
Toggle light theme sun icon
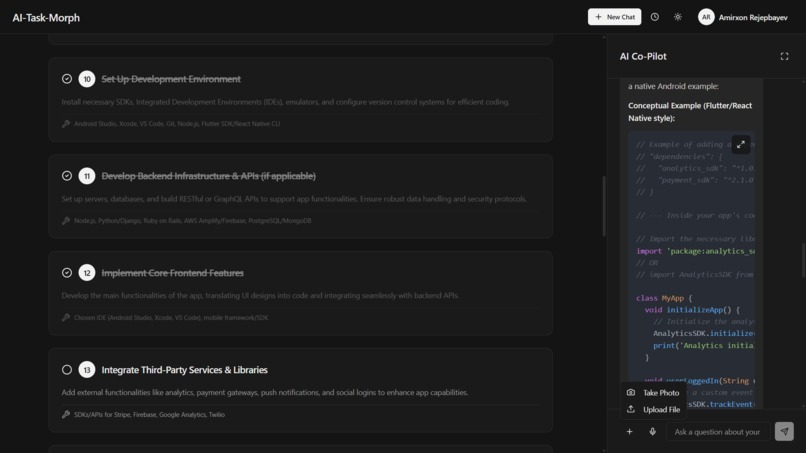[677, 17]
